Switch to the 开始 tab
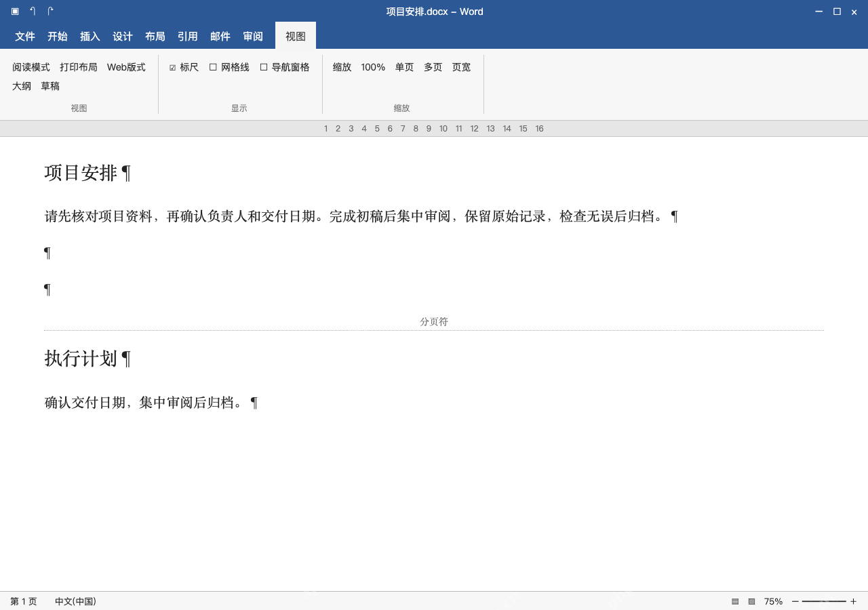This screenshot has height=610, width=868. (58, 37)
